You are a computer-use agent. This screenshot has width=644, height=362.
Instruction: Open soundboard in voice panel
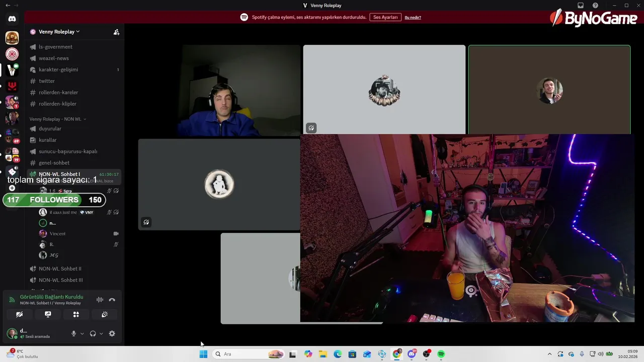pyautogui.click(x=105, y=314)
